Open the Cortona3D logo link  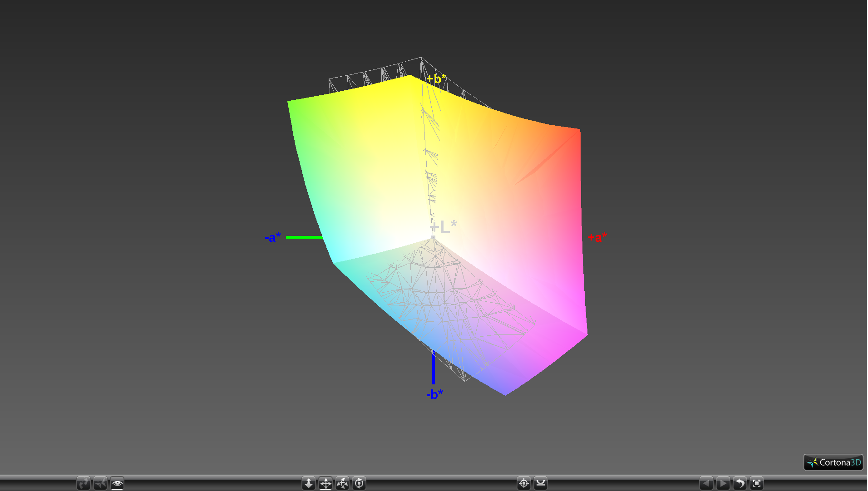(x=833, y=462)
